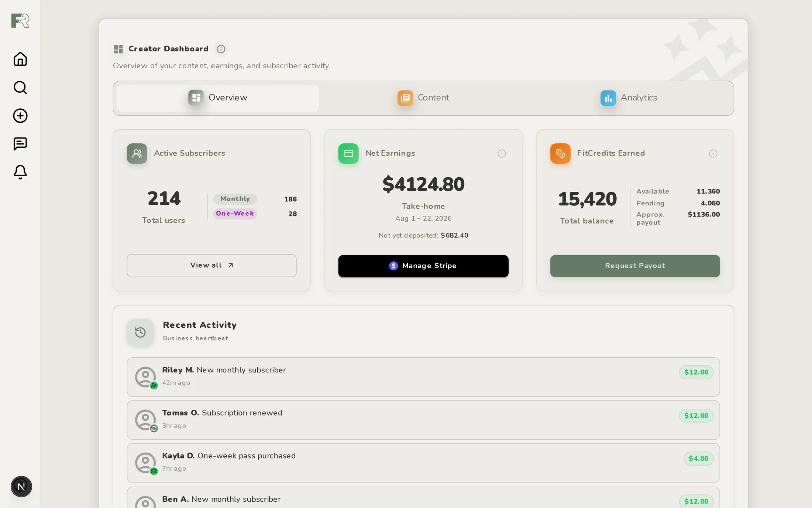This screenshot has height=508, width=812.
Task: Click the sidebar plus circle create icon
Action: pyautogui.click(x=20, y=116)
